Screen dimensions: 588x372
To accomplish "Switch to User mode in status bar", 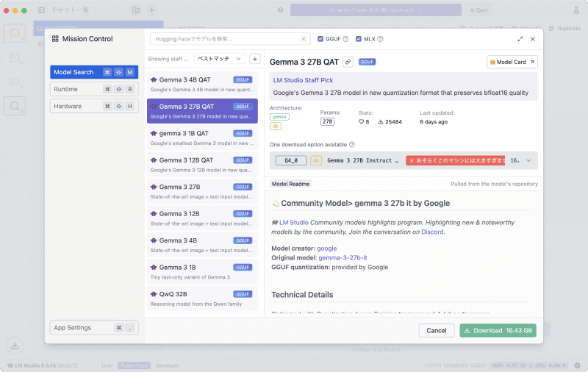I will [107, 365].
